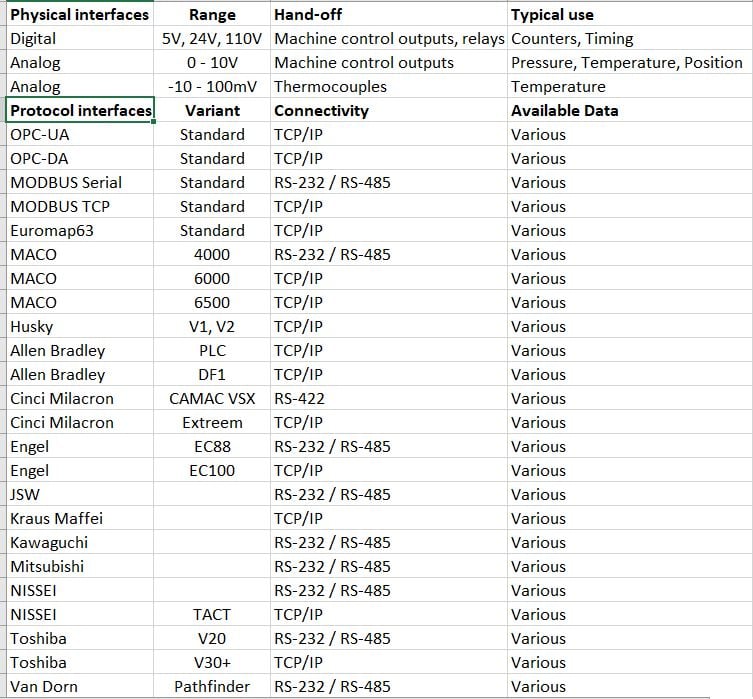This screenshot has width=753, height=699.
Task: Select the 'Digital' interface cell
Action: coord(80,38)
